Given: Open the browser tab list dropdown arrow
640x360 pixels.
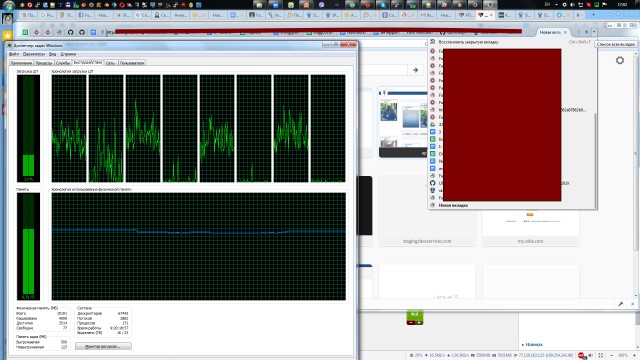Looking at the screenshot, I should (x=594, y=32).
